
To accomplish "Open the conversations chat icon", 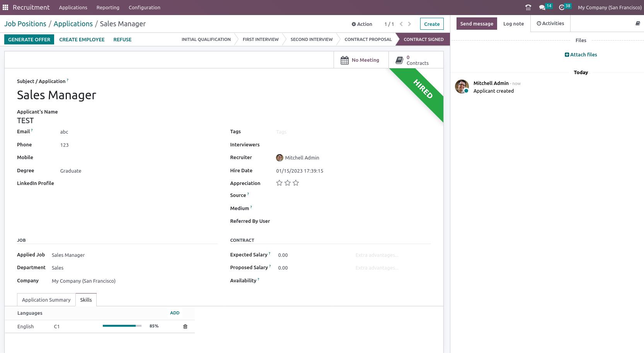I will point(542,7).
